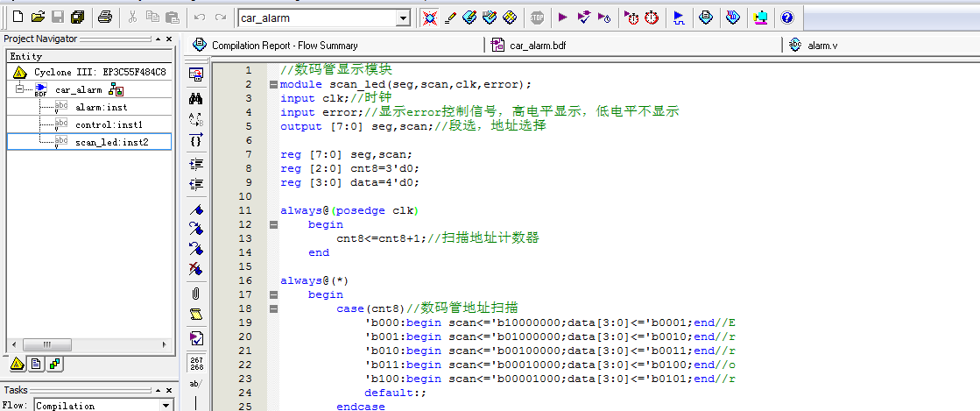The image size is (980, 411).
Task: Select the Files tab in Project Navigator
Action: 36,364
